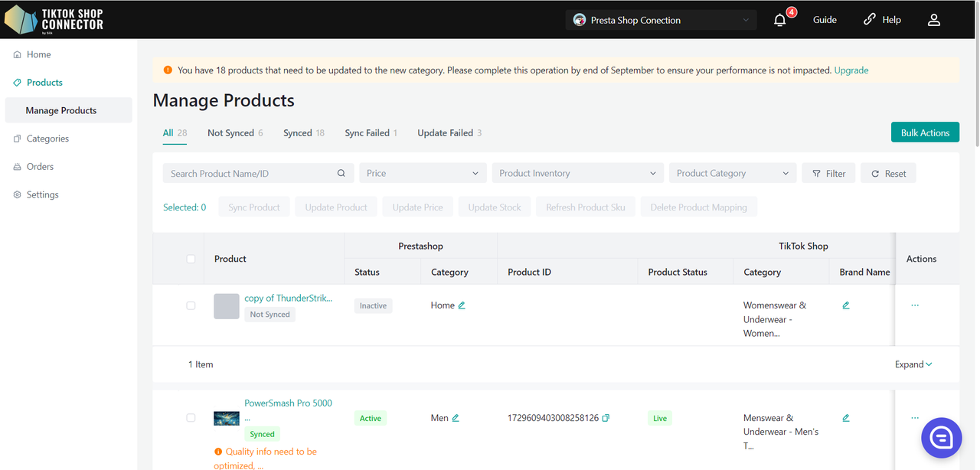Click the Bulk Actions button
The width and height of the screenshot is (980, 470).
925,132
